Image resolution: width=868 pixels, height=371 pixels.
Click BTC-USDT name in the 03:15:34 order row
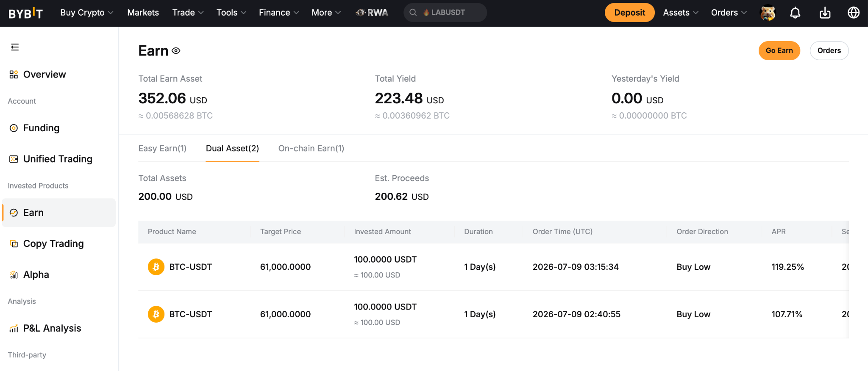click(x=190, y=267)
